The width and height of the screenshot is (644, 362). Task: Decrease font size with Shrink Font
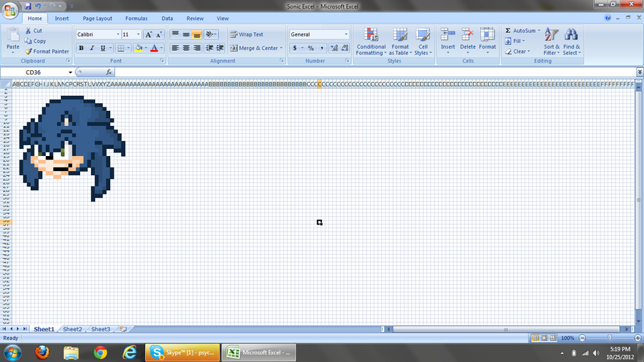coord(159,34)
